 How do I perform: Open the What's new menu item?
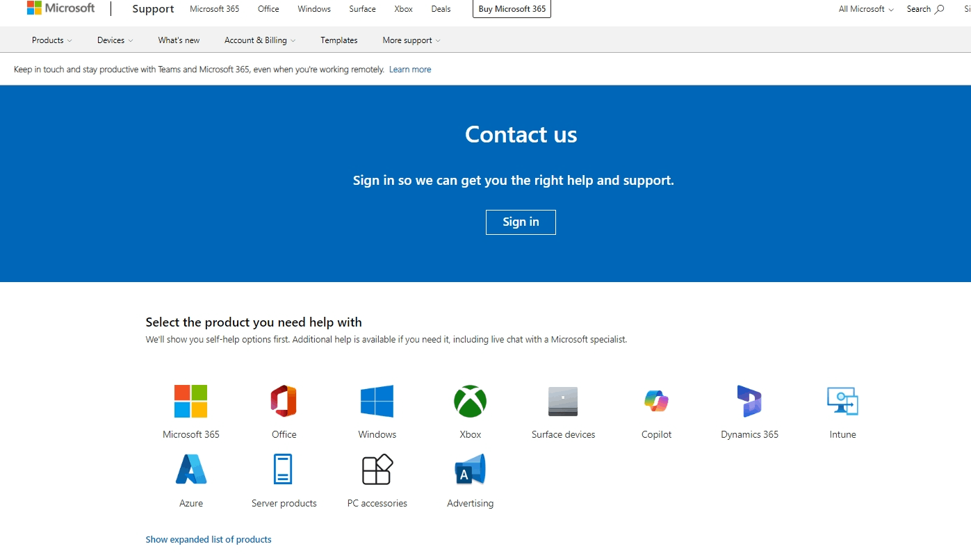pos(179,40)
